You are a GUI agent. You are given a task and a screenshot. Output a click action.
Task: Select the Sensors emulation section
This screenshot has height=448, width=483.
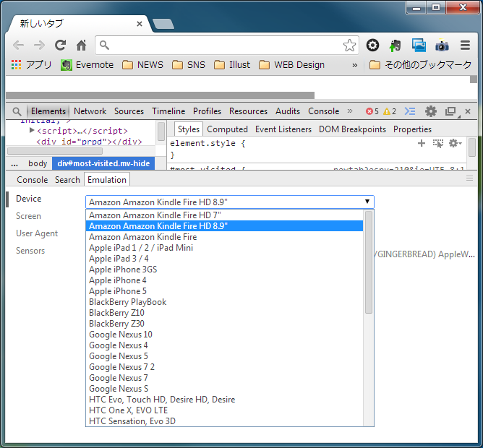click(30, 251)
